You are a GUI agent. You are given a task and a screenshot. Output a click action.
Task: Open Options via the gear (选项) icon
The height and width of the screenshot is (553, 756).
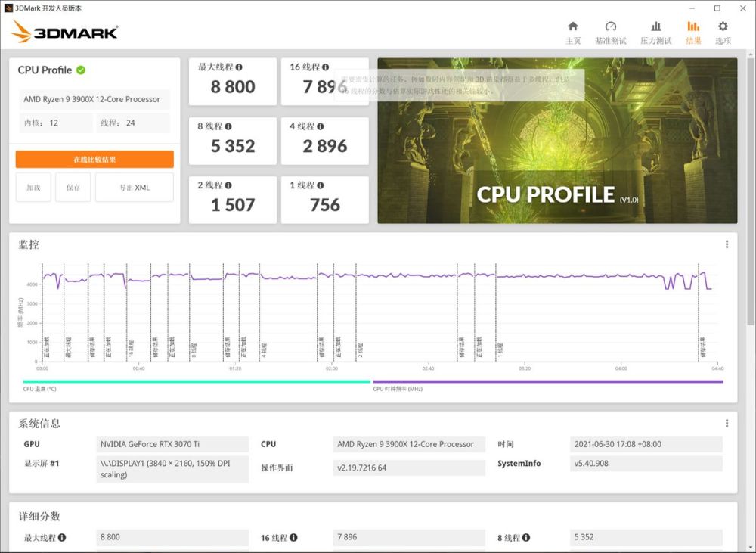[723, 30]
